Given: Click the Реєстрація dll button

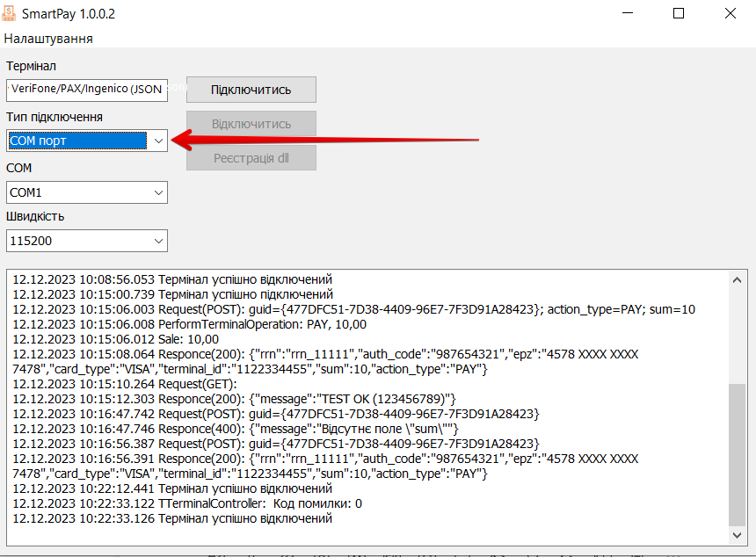Looking at the screenshot, I should click(251, 158).
